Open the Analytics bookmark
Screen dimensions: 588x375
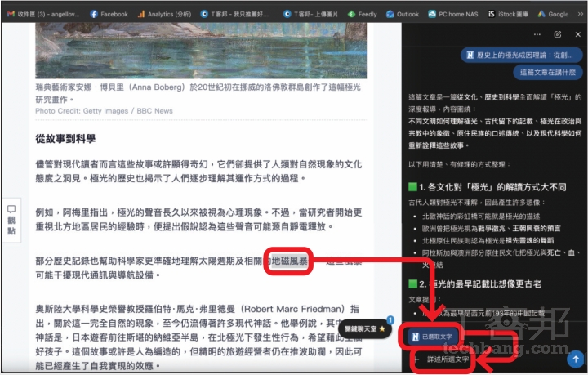[x=165, y=14]
